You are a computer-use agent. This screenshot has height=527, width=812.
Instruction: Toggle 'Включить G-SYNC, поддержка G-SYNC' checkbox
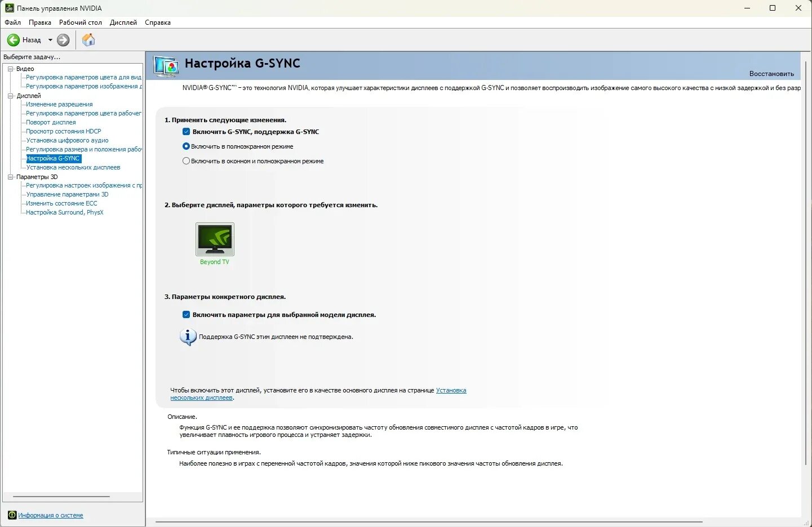coord(186,132)
